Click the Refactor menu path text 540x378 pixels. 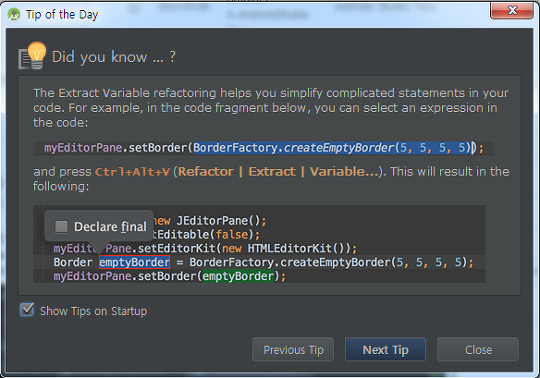(206, 171)
